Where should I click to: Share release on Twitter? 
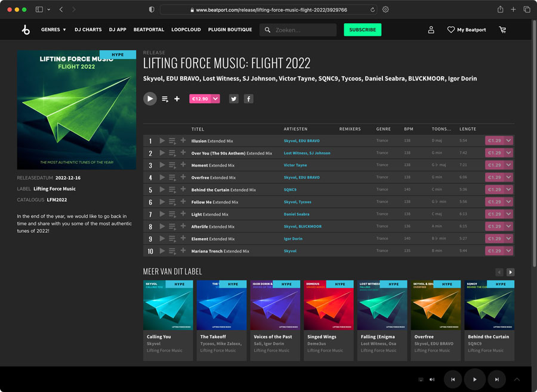233,99
